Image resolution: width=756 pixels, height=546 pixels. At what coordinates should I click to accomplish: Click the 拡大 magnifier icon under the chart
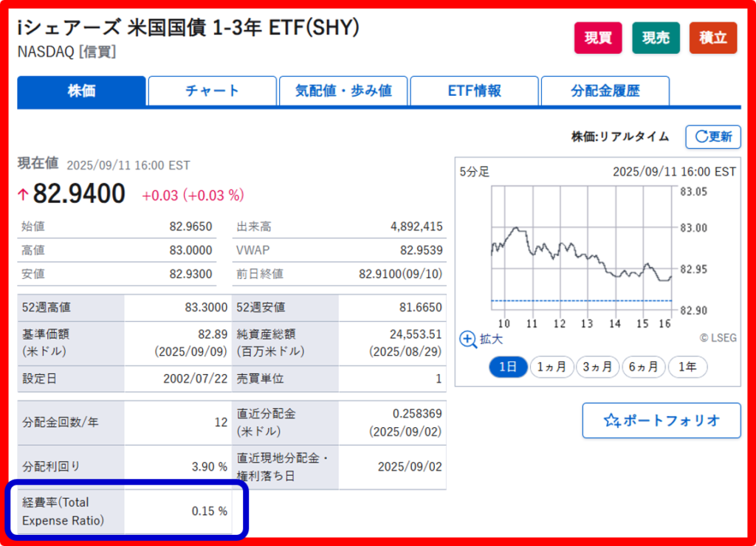click(x=467, y=339)
